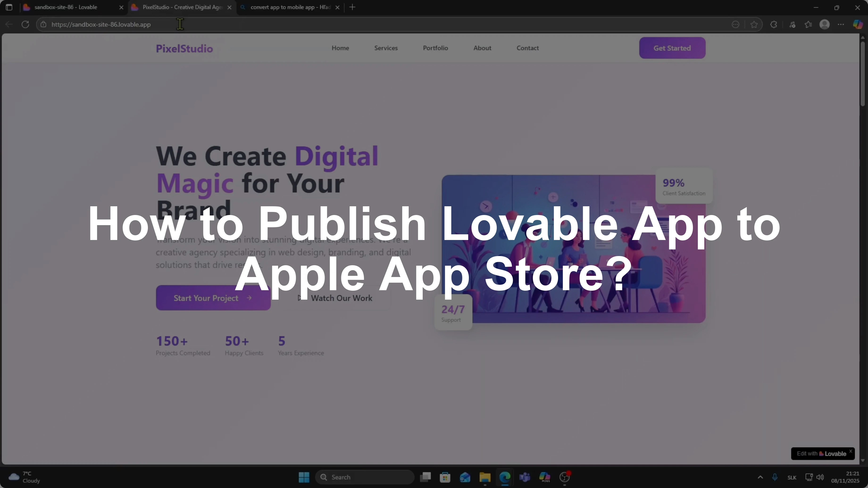The width and height of the screenshot is (868, 488).
Task: Open File Explorer from taskbar
Action: tap(485, 477)
